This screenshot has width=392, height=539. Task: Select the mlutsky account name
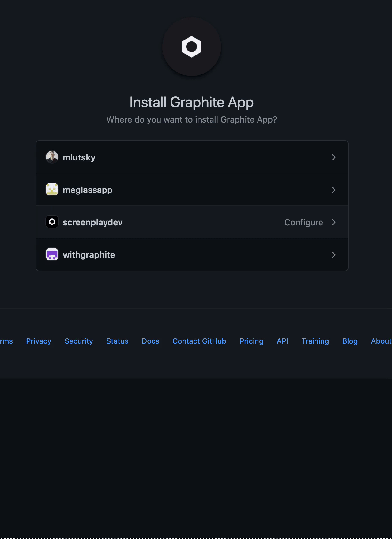(x=79, y=157)
